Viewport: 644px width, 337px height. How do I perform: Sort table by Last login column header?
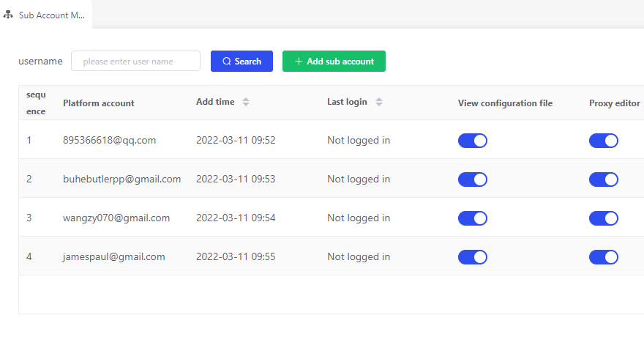pyautogui.click(x=347, y=103)
